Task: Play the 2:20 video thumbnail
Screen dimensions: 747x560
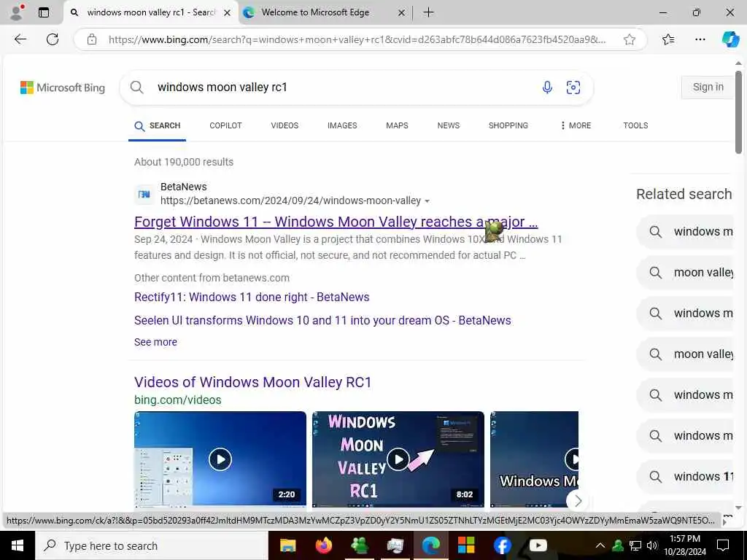Action: tap(220, 459)
